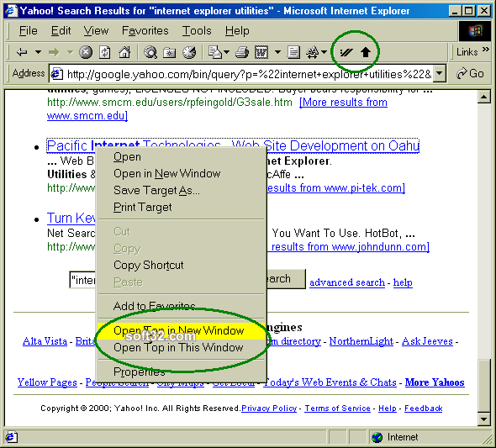Open the Back button history dropdown
Viewport: 496px width, 448px height.
click(39, 52)
